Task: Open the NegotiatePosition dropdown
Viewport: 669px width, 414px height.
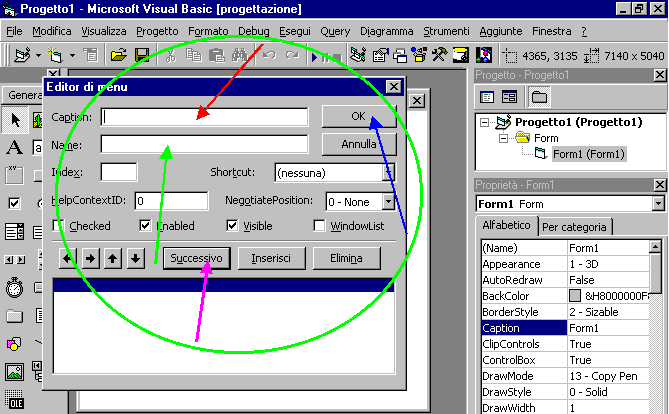Action: [x=388, y=201]
